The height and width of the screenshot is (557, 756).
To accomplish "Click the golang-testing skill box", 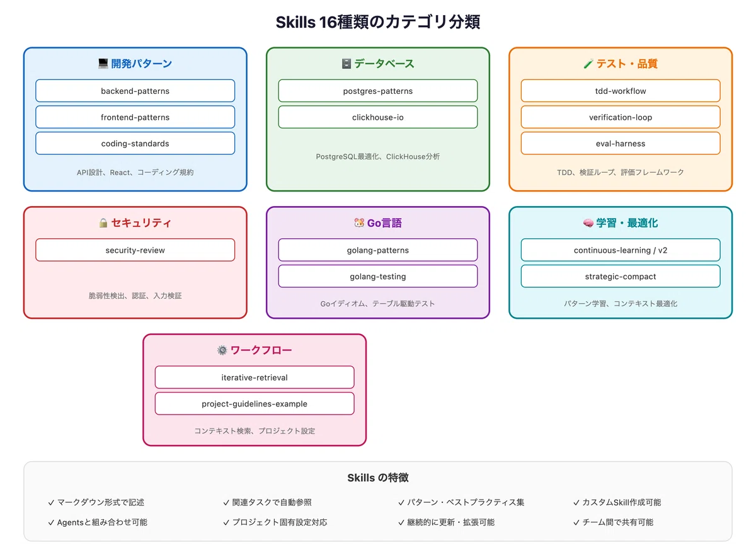I will pos(378,277).
